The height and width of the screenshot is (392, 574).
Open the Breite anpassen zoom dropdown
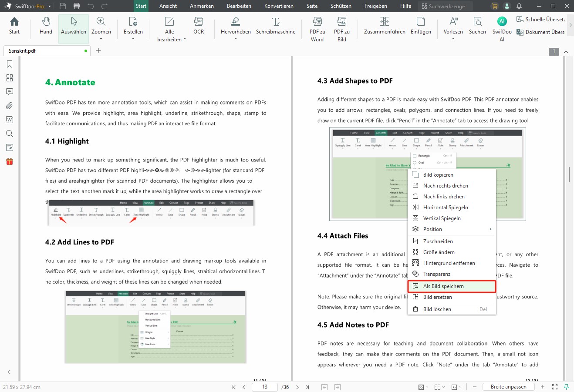point(509,387)
